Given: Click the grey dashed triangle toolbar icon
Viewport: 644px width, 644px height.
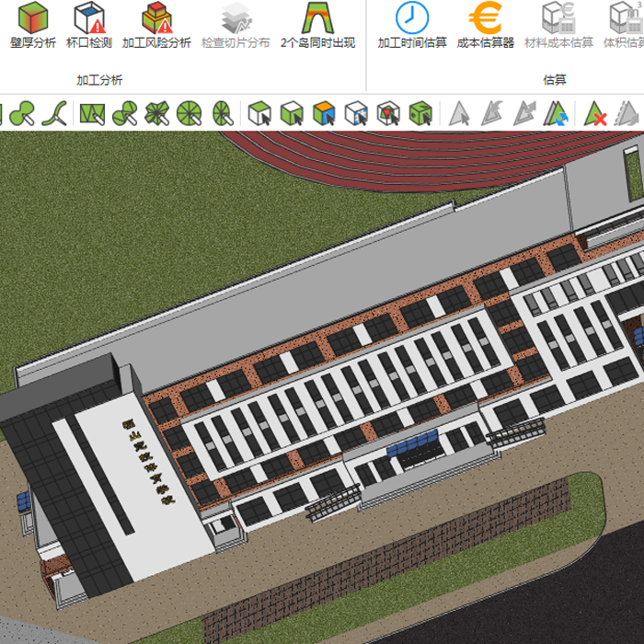Looking at the screenshot, I should pyautogui.click(x=627, y=113).
